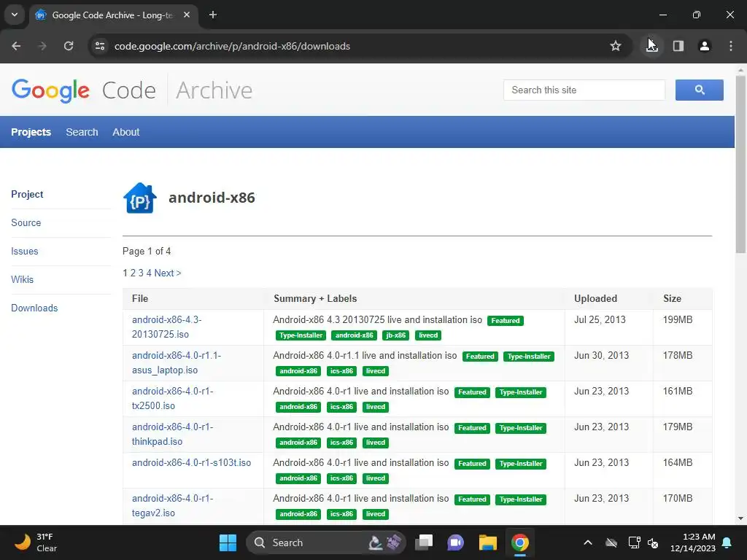Image resolution: width=747 pixels, height=560 pixels.
Task: Click the browser back arrow
Action: click(x=16, y=46)
